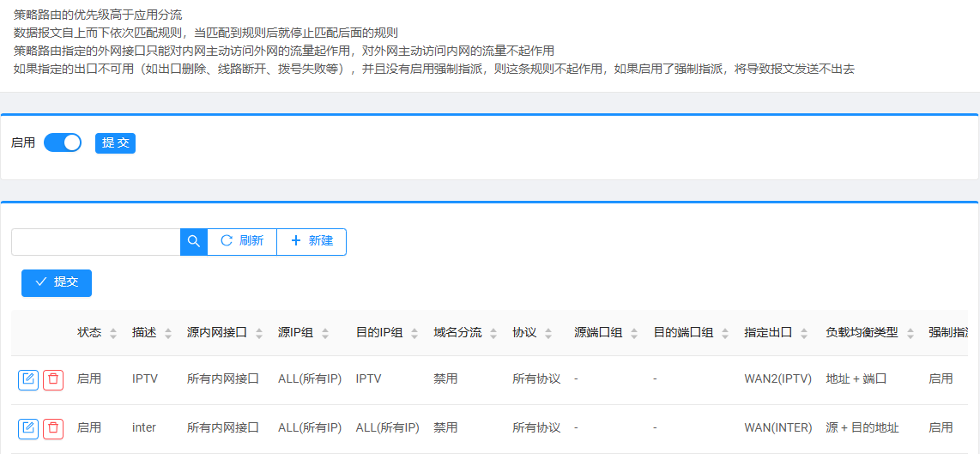Select the WAN2(IPTV) outlet cell
Image resolution: width=980 pixels, height=454 pixels.
tap(777, 379)
